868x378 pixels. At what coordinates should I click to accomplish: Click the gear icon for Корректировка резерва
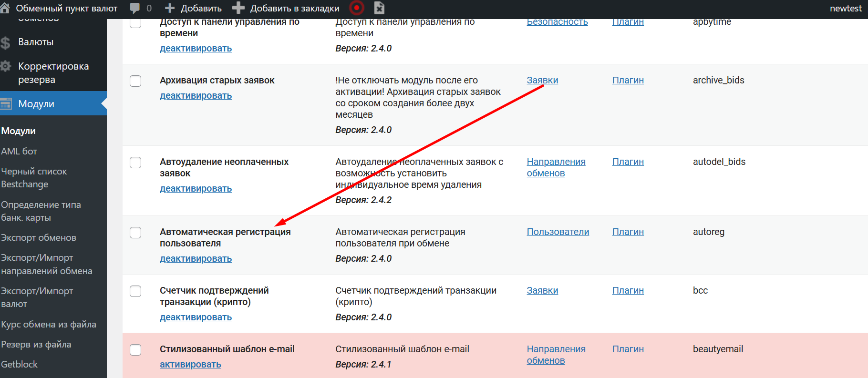coord(6,66)
